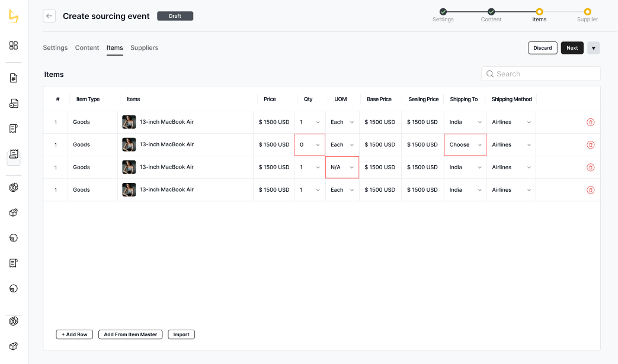
Task: Click the Next button
Action: (572, 48)
